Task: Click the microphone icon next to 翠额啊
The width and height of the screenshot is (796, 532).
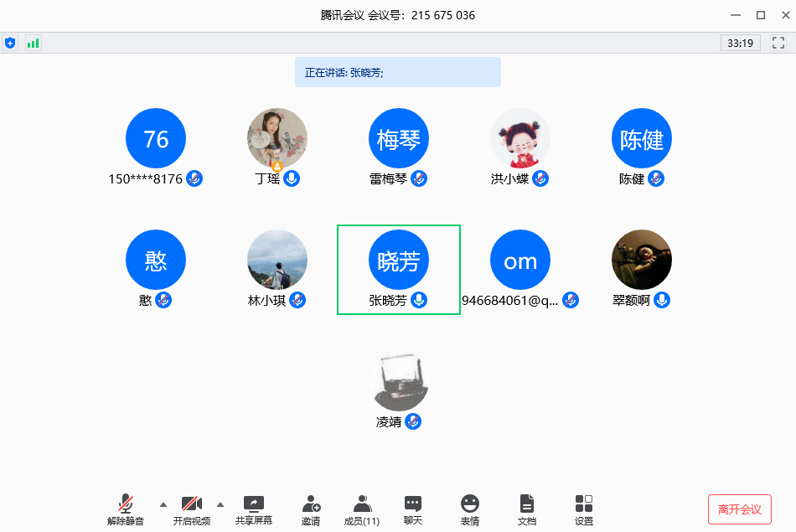Action: (662, 300)
